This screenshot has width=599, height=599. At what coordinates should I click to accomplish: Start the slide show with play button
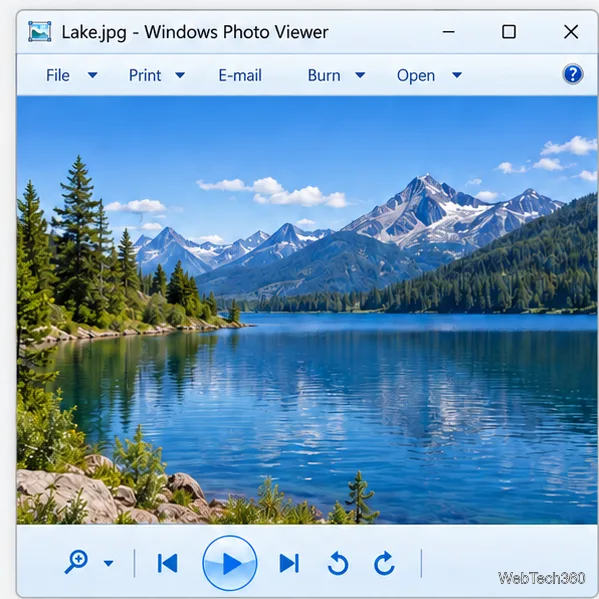point(230,563)
